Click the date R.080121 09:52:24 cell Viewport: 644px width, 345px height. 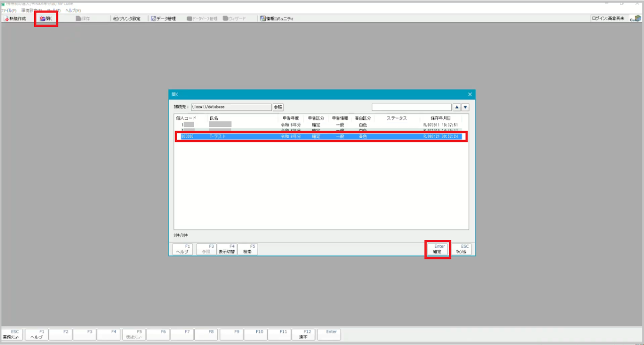441,136
